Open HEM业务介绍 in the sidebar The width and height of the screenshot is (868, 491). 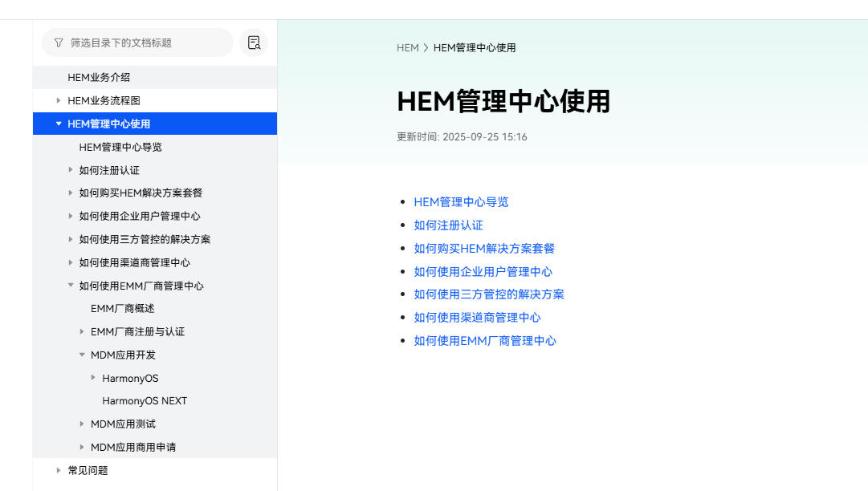pos(99,78)
